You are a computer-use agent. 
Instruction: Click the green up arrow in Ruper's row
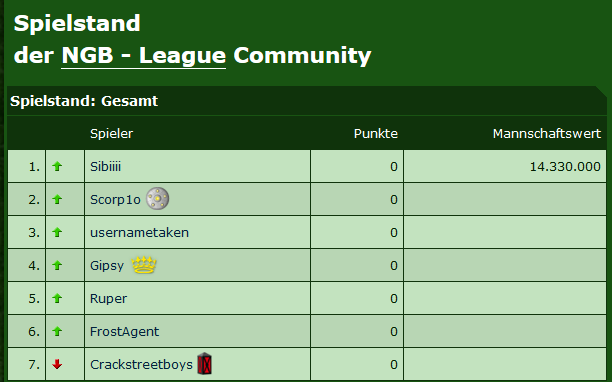(x=57, y=298)
